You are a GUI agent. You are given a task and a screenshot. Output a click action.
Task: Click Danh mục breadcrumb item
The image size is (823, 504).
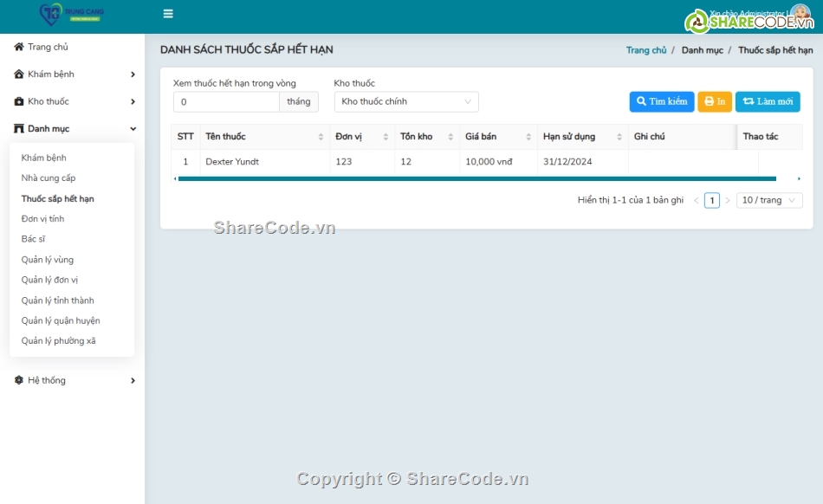(703, 50)
